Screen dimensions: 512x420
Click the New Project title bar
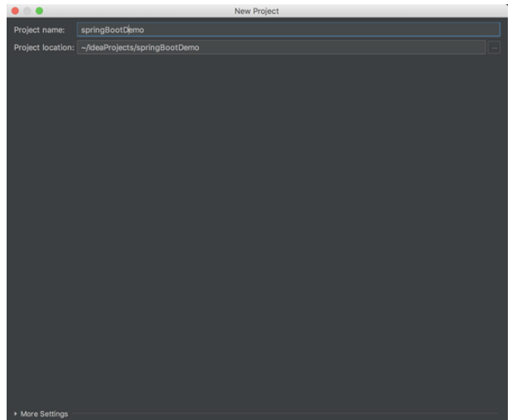point(257,11)
